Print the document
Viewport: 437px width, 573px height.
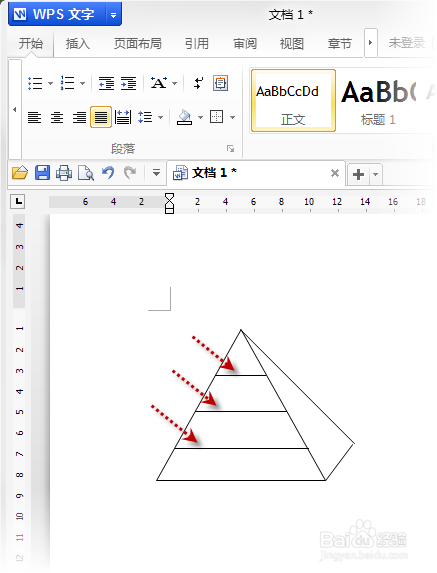click(x=64, y=173)
